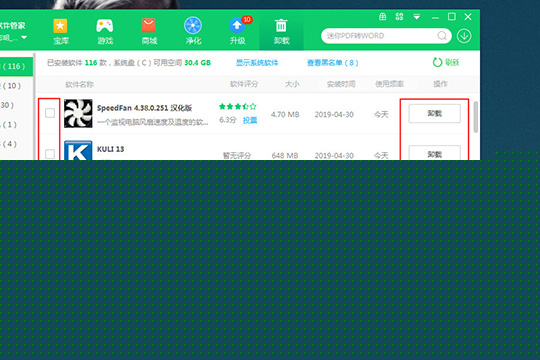
Task: Check the KULI 13 row checkbox
Action: 50,154
